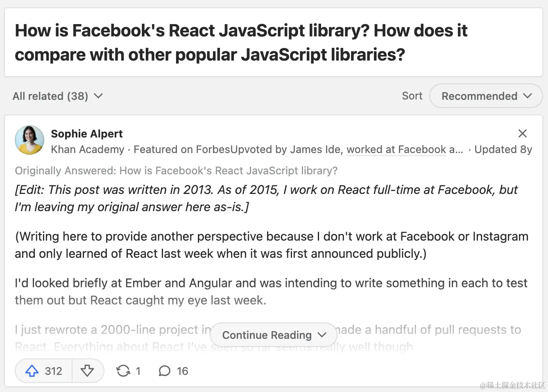
Task: Click the All related chevron arrow
Action: click(x=98, y=96)
